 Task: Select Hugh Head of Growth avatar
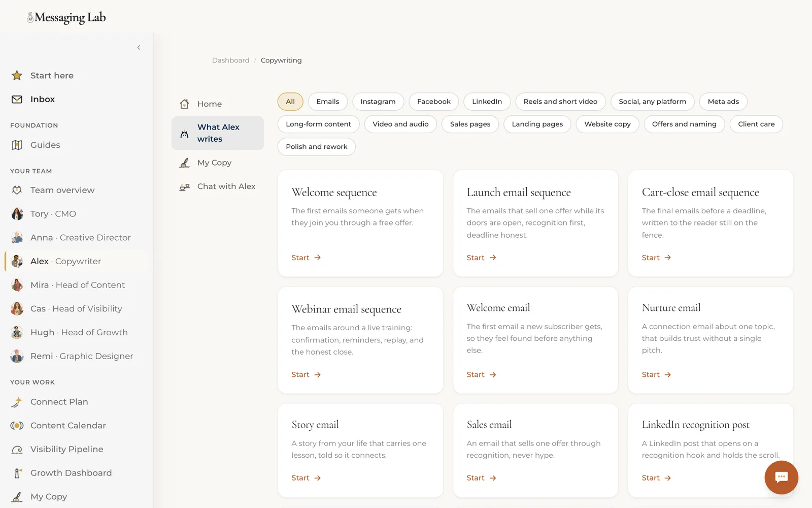point(17,333)
